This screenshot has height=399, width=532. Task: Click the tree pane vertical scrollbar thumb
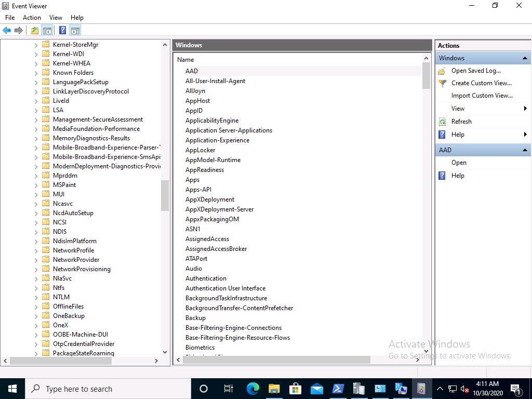click(165, 195)
